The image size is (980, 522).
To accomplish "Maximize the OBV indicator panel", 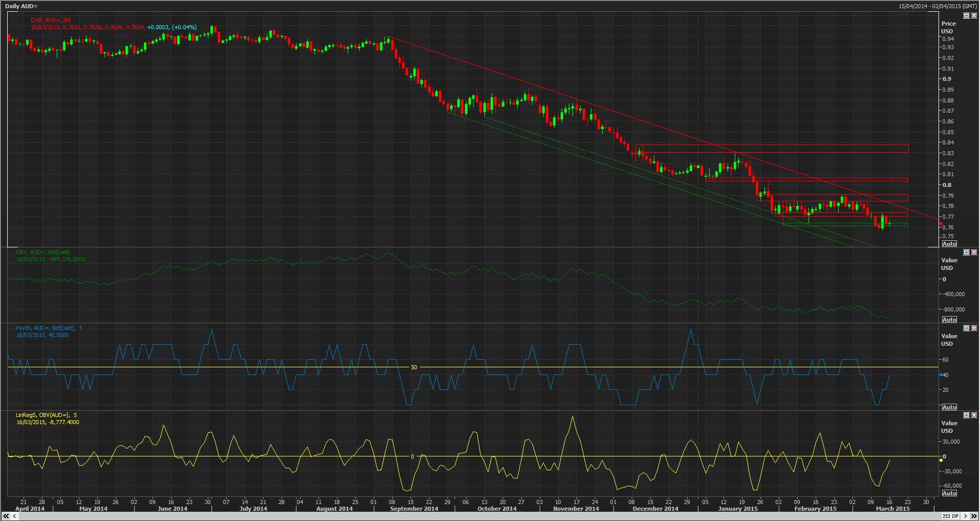I will coord(966,253).
